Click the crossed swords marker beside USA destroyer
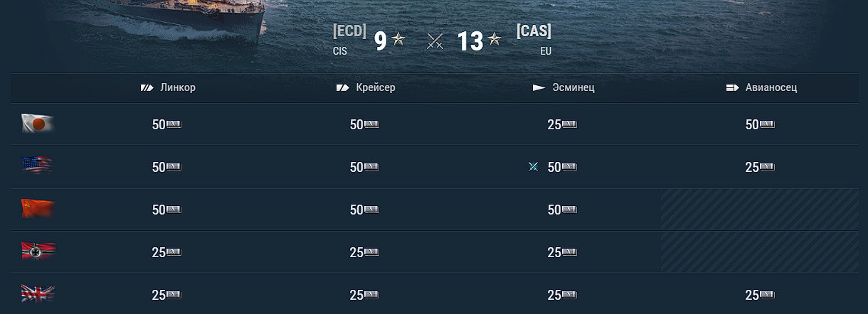This screenshot has width=868, height=314. 533,167
